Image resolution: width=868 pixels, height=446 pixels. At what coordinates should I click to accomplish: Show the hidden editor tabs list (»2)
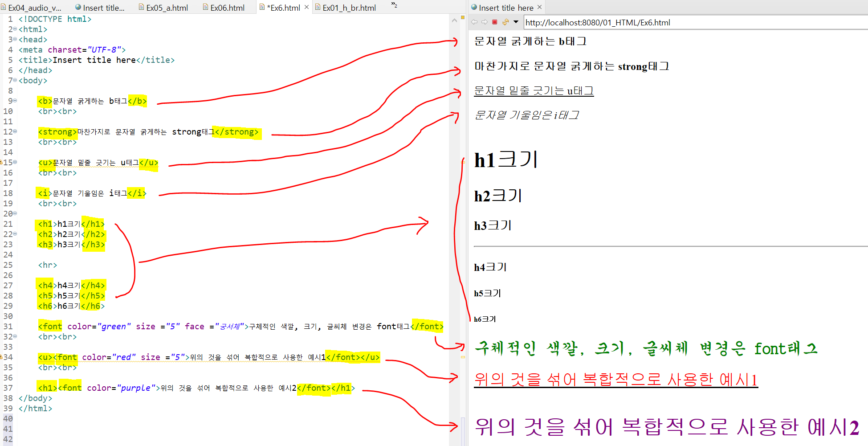394,5
